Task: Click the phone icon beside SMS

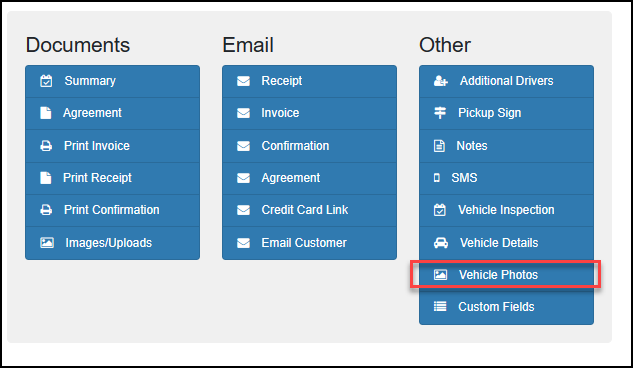Action: [436, 178]
